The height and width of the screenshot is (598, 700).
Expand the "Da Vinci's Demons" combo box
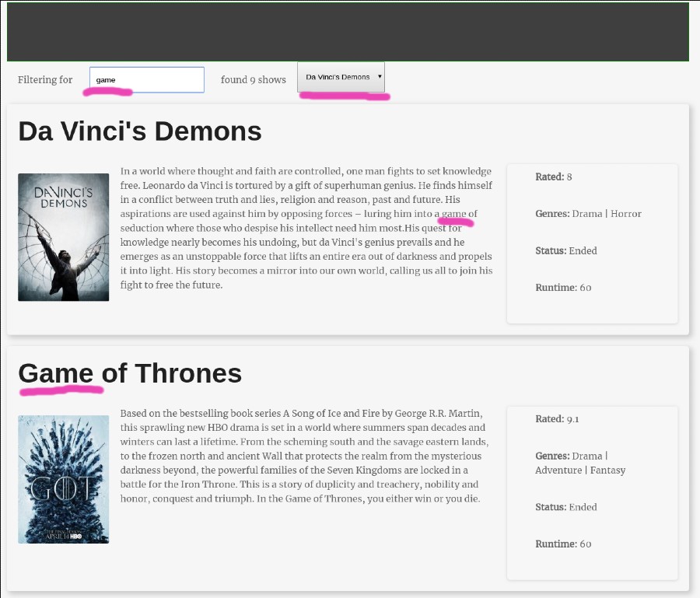tap(341, 76)
